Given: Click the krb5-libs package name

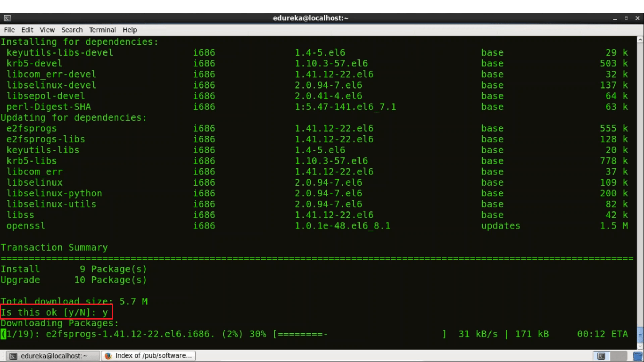Looking at the screenshot, I should click(32, 161).
